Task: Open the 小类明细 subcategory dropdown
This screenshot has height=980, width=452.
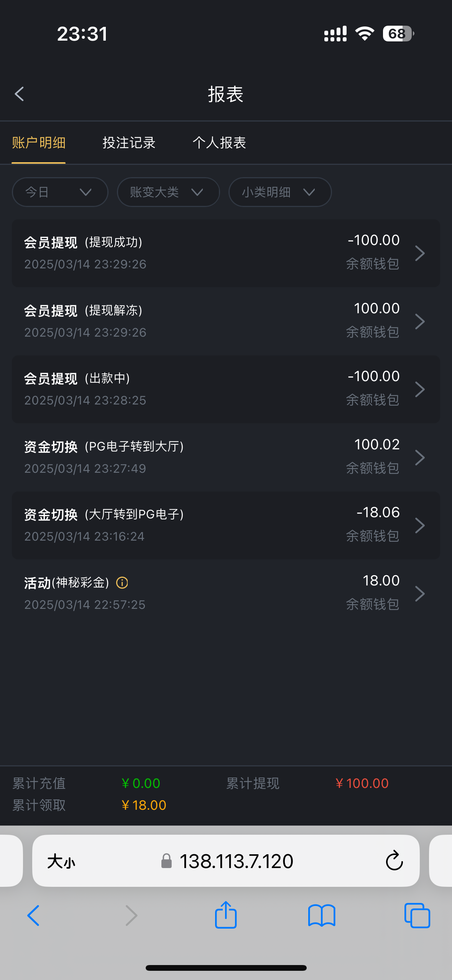Action: (x=280, y=192)
